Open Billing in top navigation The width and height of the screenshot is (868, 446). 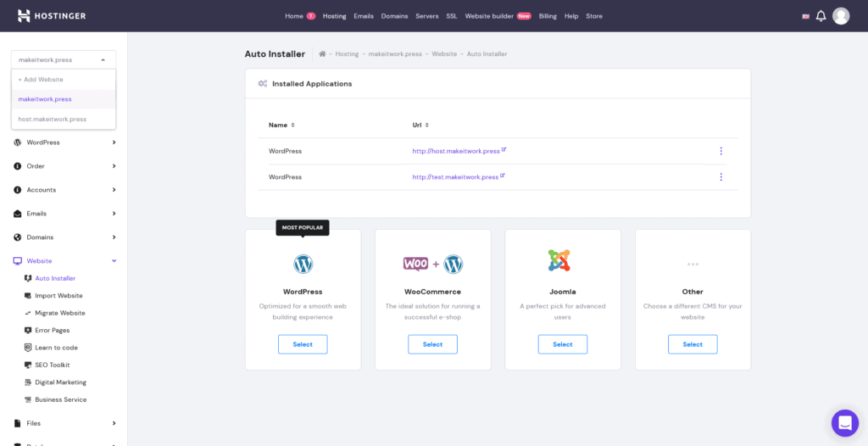click(x=548, y=16)
